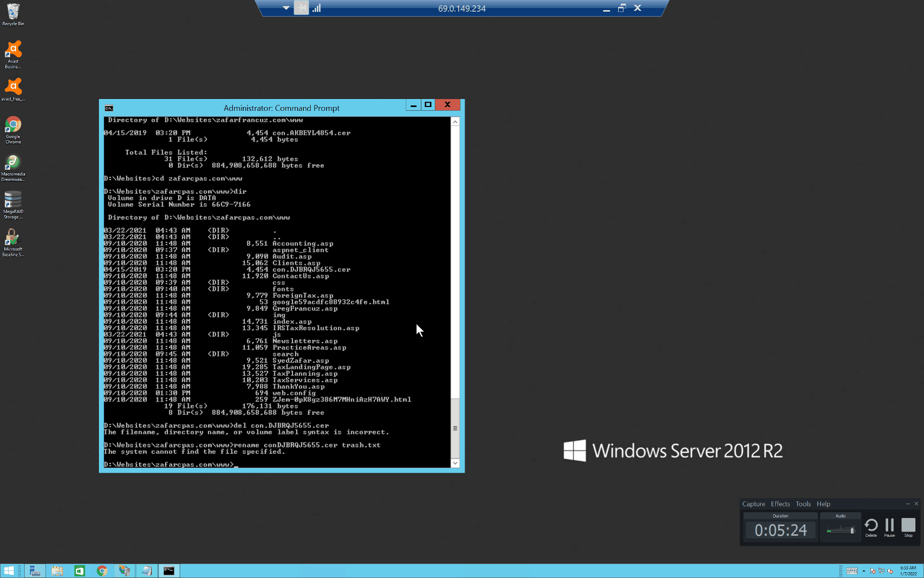Image resolution: width=924 pixels, height=578 pixels.
Task: Click the google59acdfc88932c4fe.html filename
Action: click(x=331, y=302)
